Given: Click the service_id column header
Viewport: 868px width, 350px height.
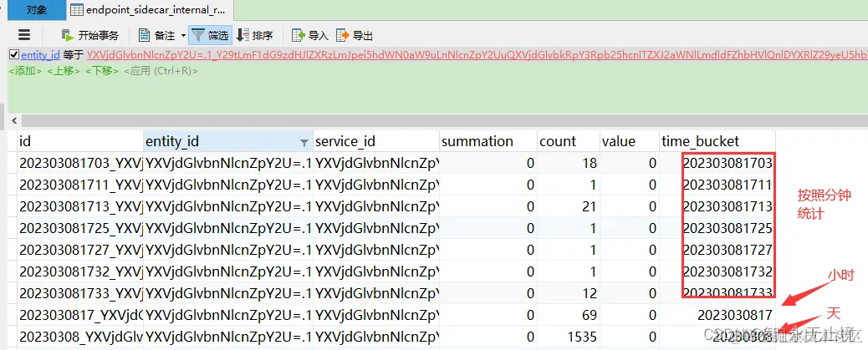Looking at the screenshot, I should click(x=376, y=141).
